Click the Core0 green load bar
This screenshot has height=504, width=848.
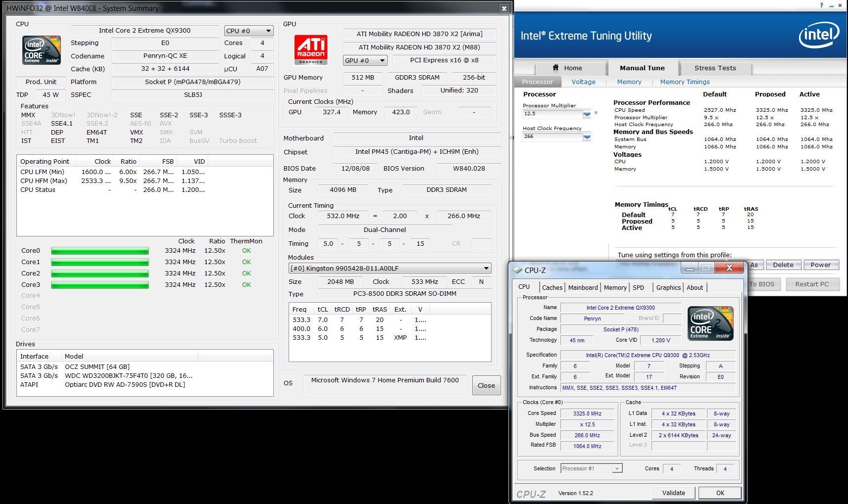click(100, 251)
